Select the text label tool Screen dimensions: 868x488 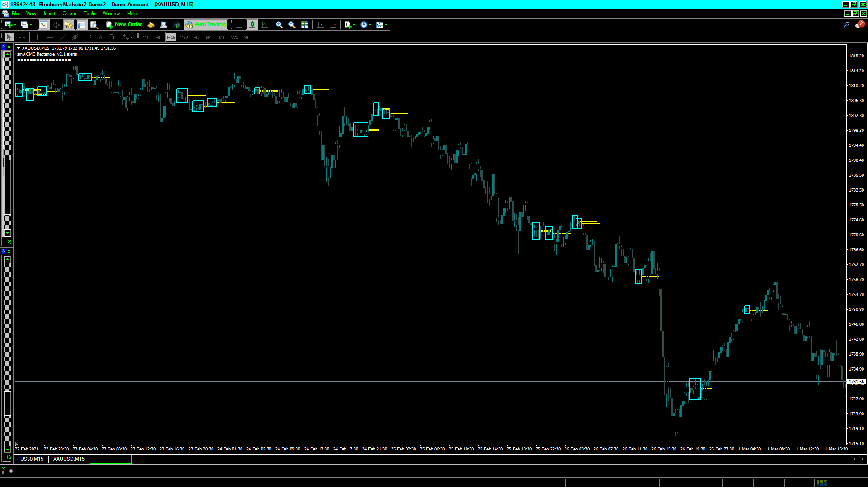[113, 38]
